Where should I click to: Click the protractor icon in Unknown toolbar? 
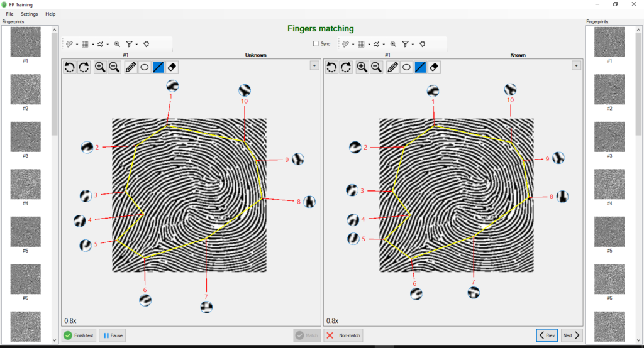[x=69, y=44]
